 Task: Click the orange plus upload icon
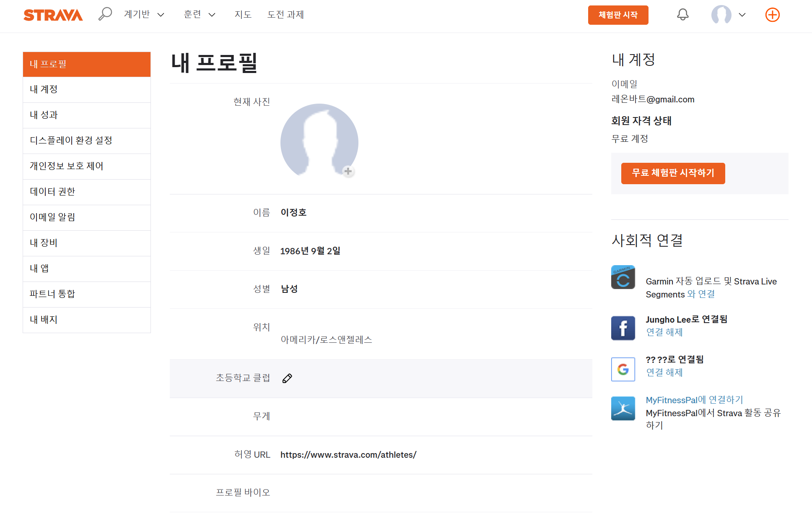coord(772,15)
